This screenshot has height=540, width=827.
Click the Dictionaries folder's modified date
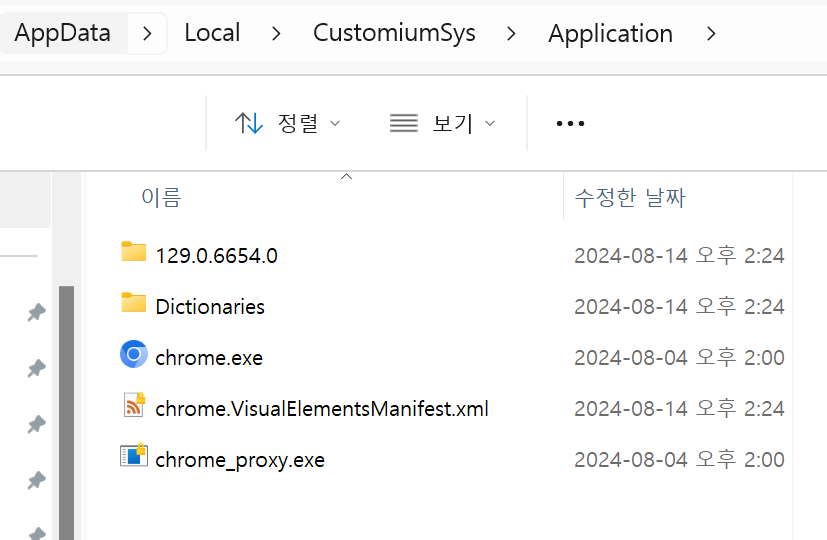tap(679, 306)
